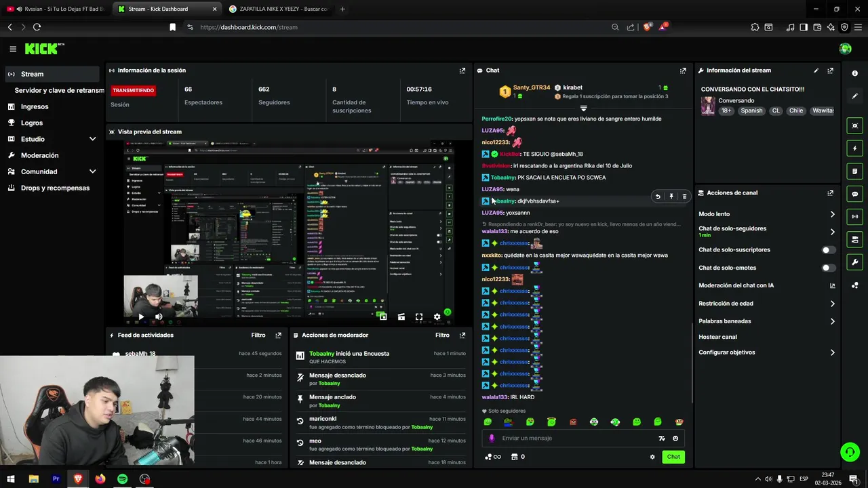Enter fullscreen on the stream preview
868x488 pixels.
[419, 317]
